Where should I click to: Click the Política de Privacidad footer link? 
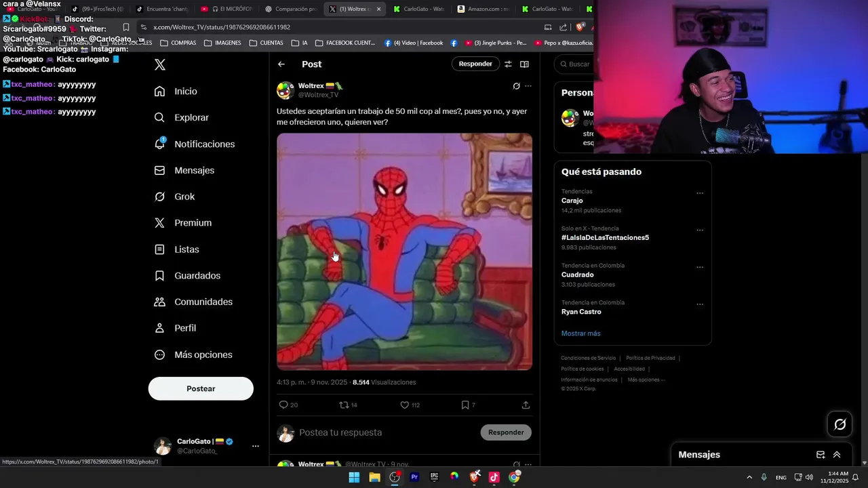[650, 358]
